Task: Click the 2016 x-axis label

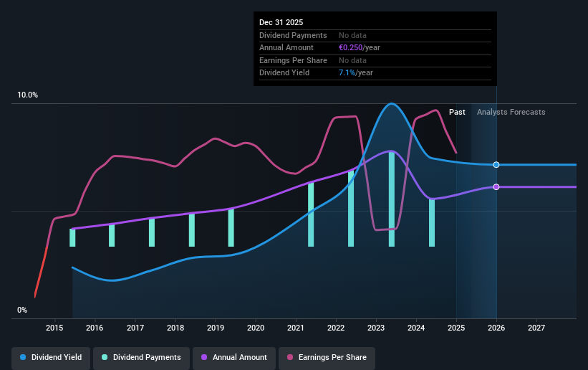Action: [95, 328]
